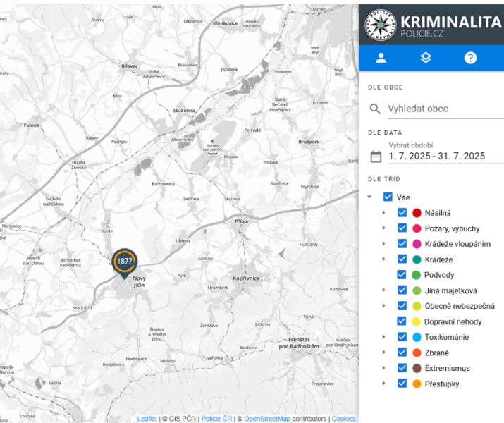Image resolution: width=504 pixels, height=423 pixels.
Task: Click the Bílovec town label on map
Action: [130, 66]
